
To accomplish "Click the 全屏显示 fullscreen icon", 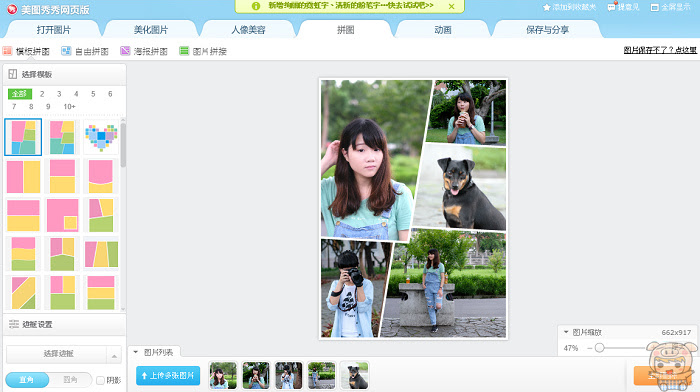I will click(x=655, y=7).
